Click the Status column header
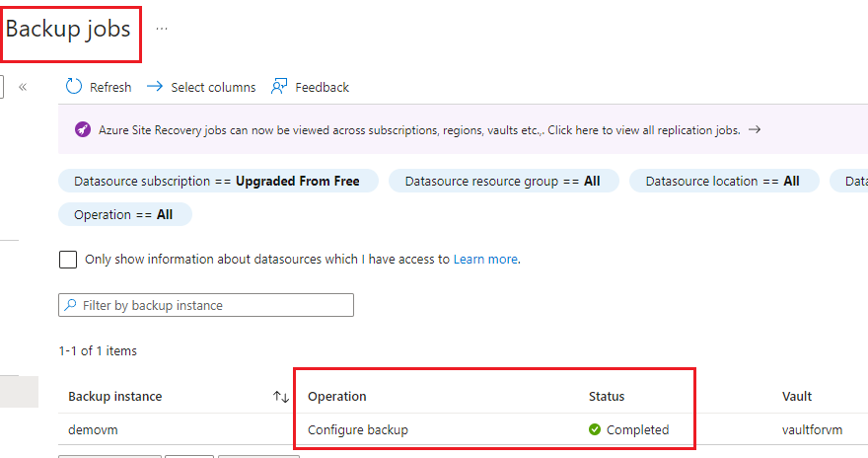868x458 pixels. 607,397
